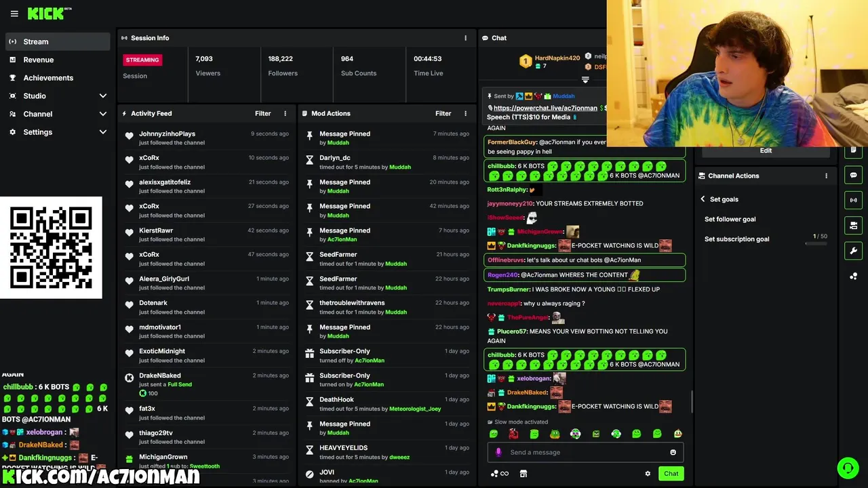Click the Mod Actions header icon
Image resolution: width=868 pixels, height=488 pixels.
click(304, 113)
